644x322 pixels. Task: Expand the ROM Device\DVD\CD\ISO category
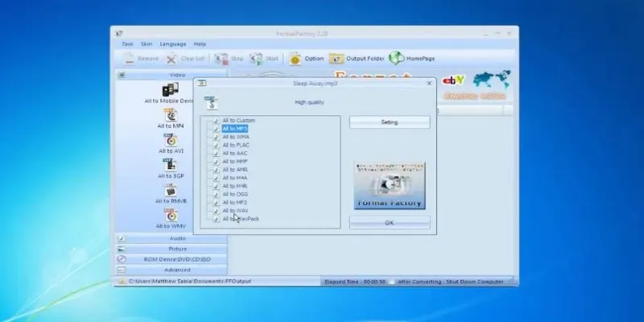pos(171,259)
